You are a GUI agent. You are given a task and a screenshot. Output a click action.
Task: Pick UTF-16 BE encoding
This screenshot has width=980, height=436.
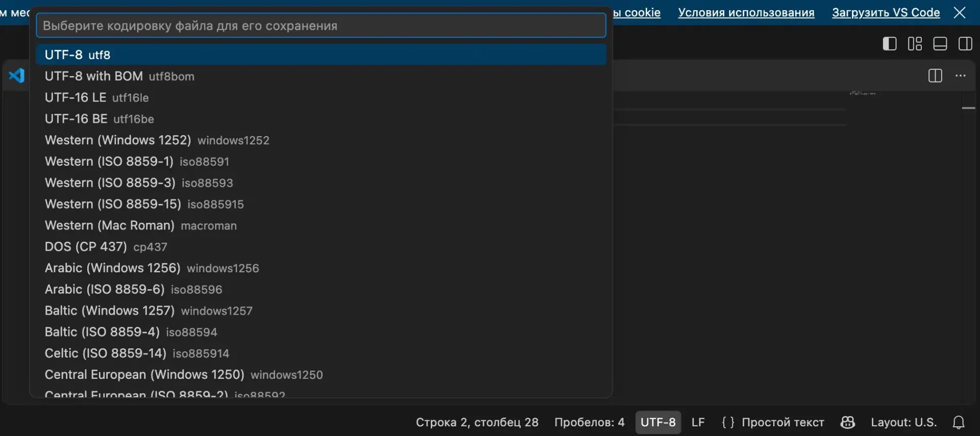point(321,119)
